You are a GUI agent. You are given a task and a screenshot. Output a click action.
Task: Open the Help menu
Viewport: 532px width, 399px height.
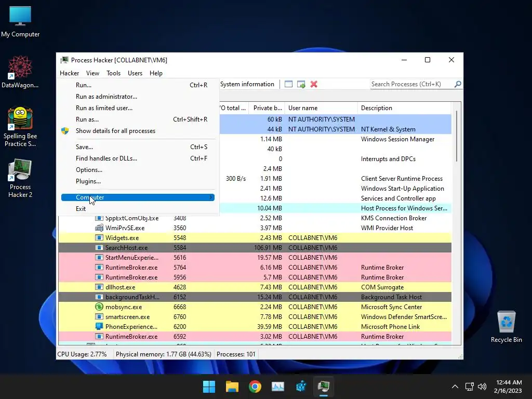(x=156, y=73)
